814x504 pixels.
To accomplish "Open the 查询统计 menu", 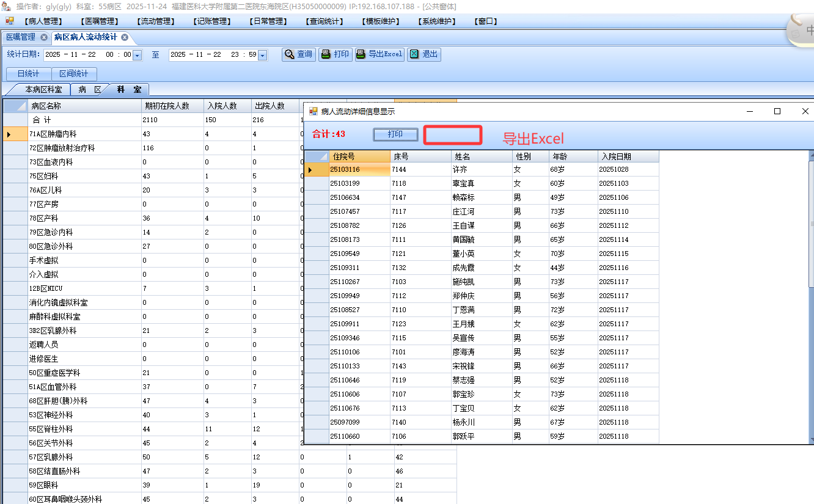I will (324, 21).
